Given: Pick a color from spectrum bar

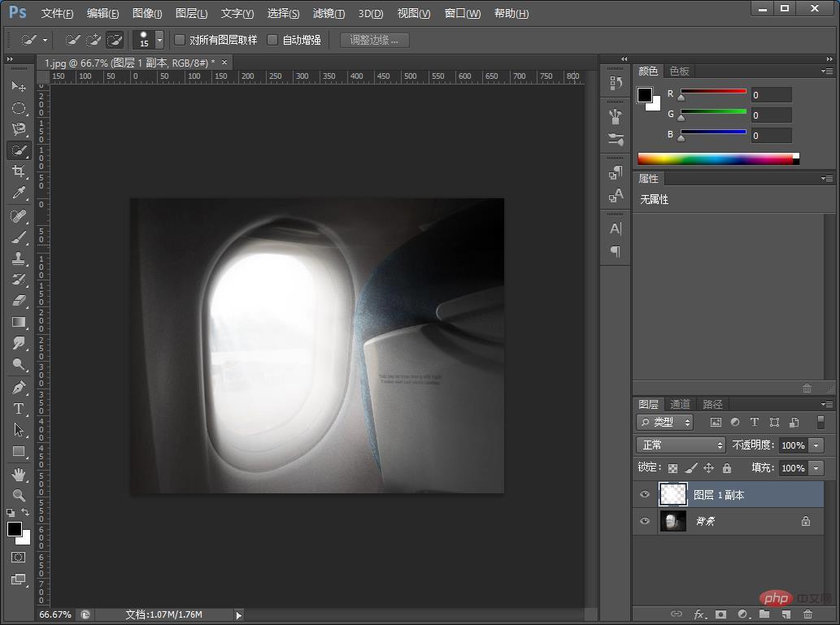Looking at the screenshot, I should click(718, 158).
